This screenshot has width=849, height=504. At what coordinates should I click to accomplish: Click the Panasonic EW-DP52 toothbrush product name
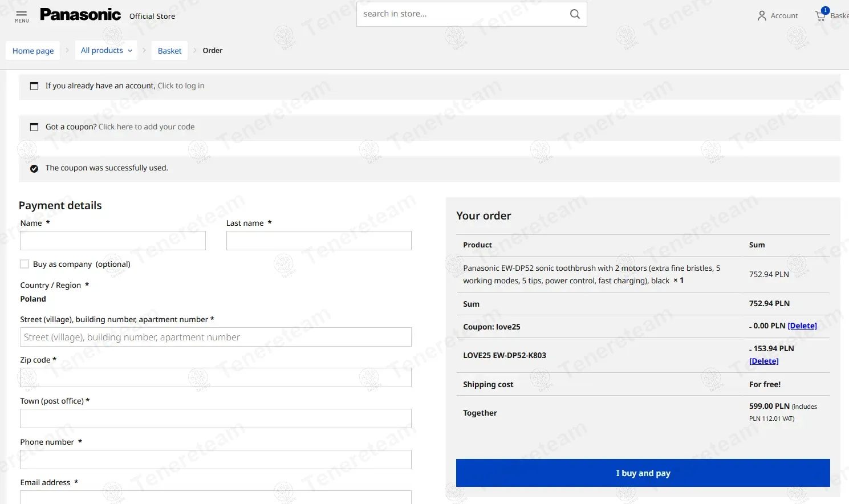click(x=591, y=274)
